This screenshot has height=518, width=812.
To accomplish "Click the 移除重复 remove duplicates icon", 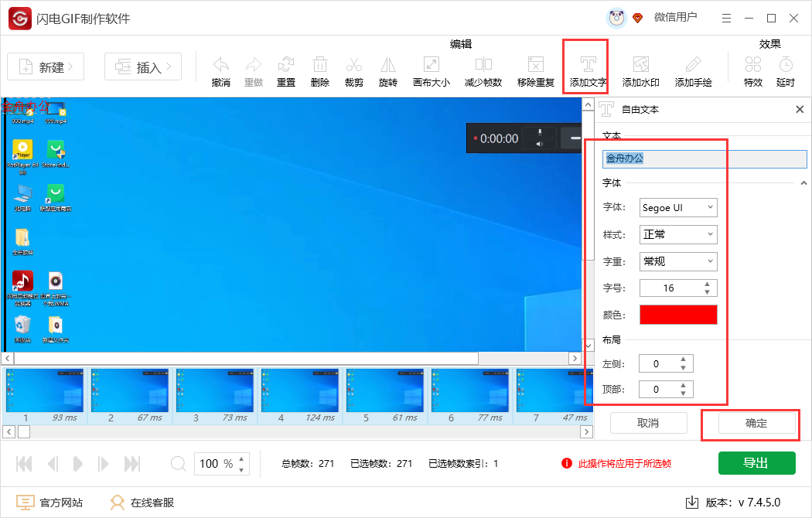I will click(535, 65).
